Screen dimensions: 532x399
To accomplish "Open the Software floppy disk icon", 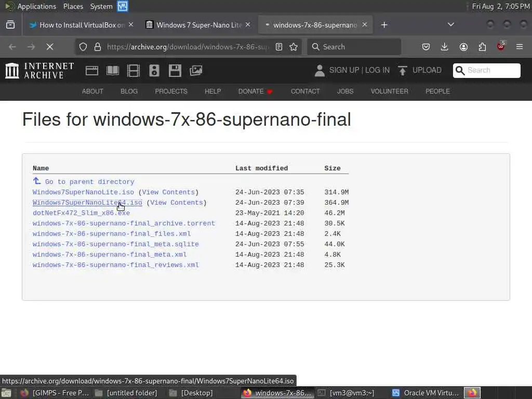I will (175, 71).
